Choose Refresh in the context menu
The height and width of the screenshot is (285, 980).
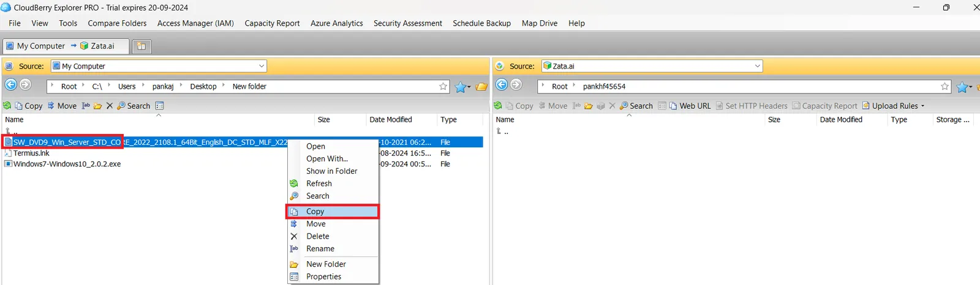[x=333, y=183]
